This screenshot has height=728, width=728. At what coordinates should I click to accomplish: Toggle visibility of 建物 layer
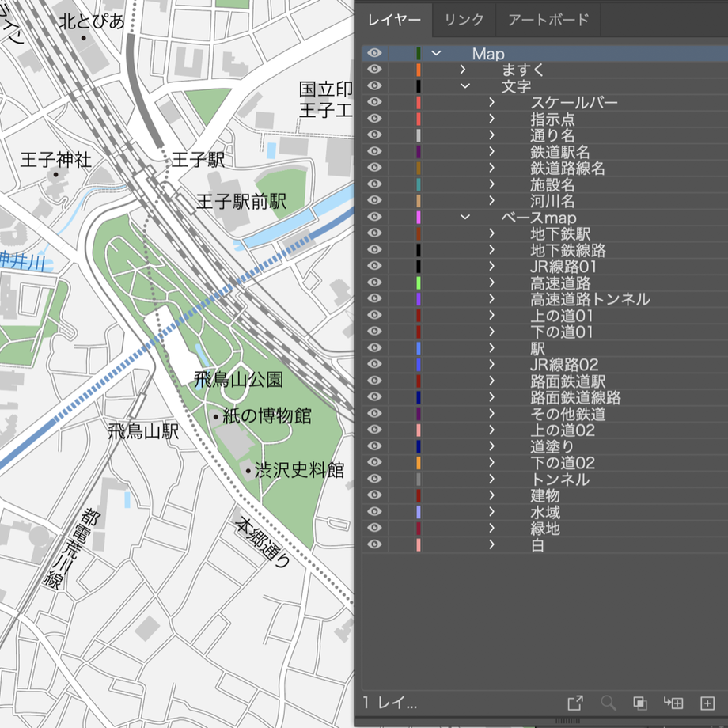click(374, 495)
